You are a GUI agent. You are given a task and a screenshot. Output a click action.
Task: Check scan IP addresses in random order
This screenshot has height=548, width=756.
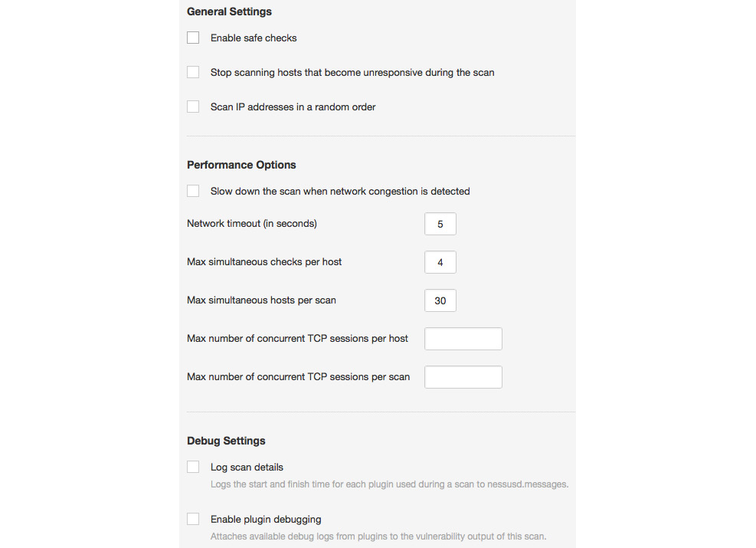[193, 107]
